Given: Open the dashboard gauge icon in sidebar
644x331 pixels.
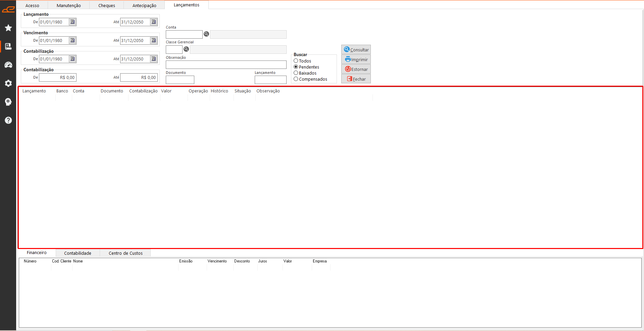Looking at the screenshot, I should (x=8, y=65).
